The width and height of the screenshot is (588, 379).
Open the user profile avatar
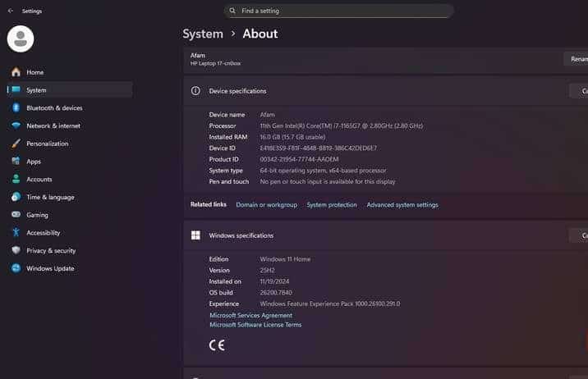point(21,39)
